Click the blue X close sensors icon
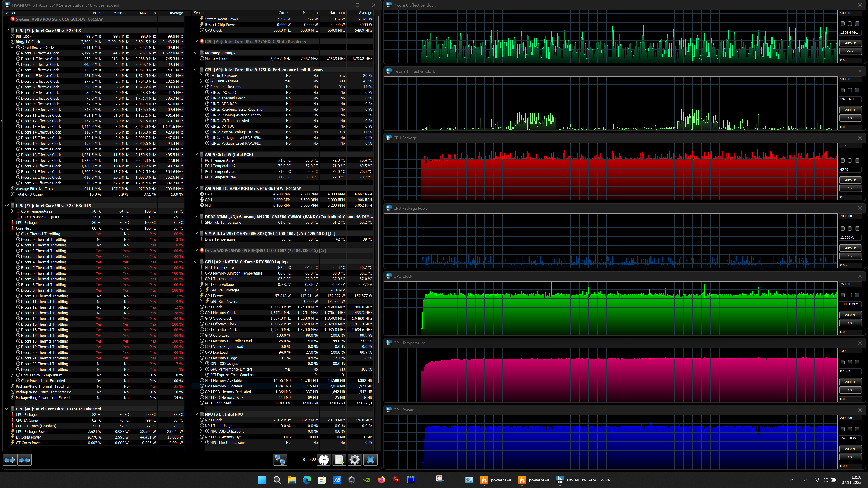This screenshot has width=868, height=488. 370,460
